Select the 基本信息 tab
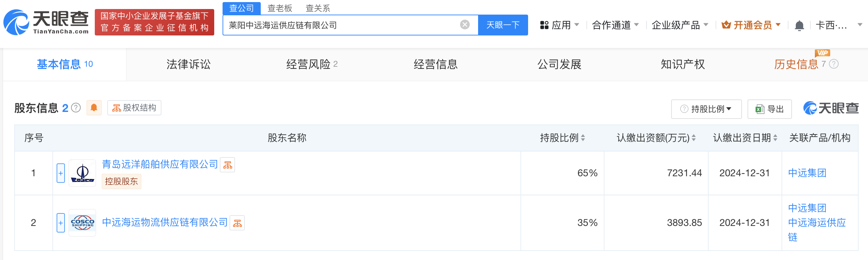 65,64
